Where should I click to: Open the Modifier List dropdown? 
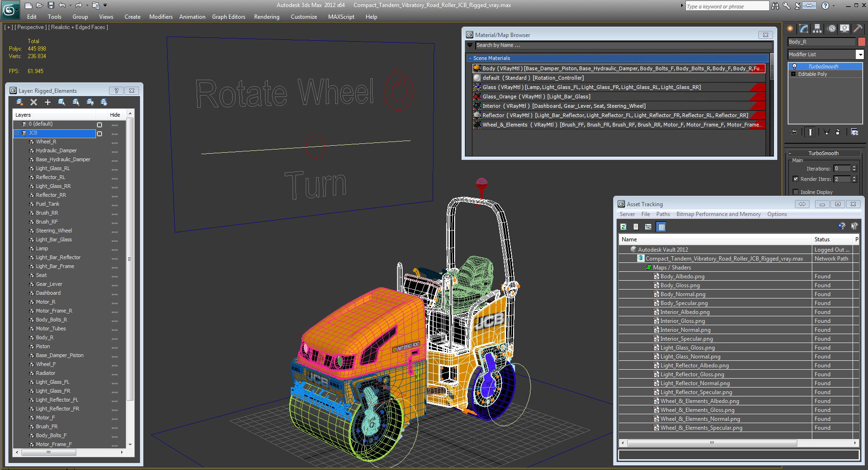coord(860,54)
